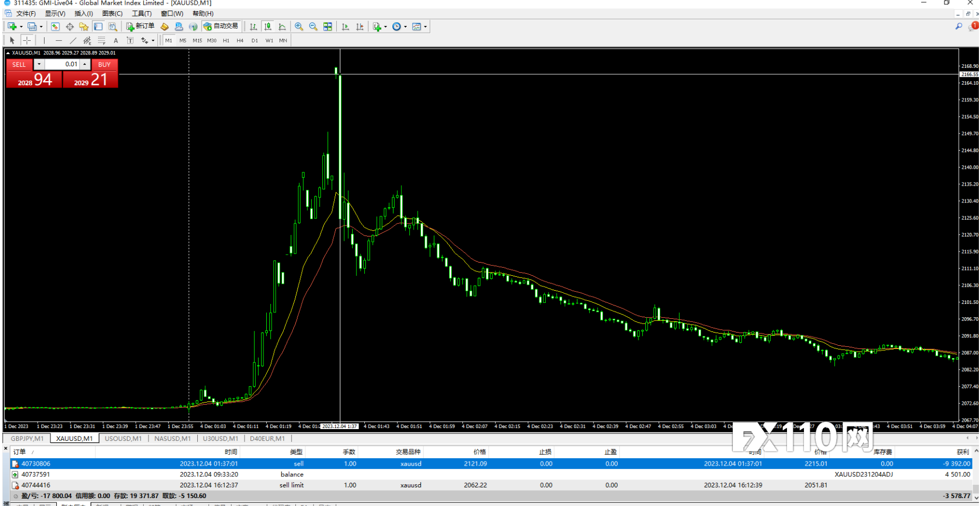Select the crosshair cursor tool

tap(27, 40)
